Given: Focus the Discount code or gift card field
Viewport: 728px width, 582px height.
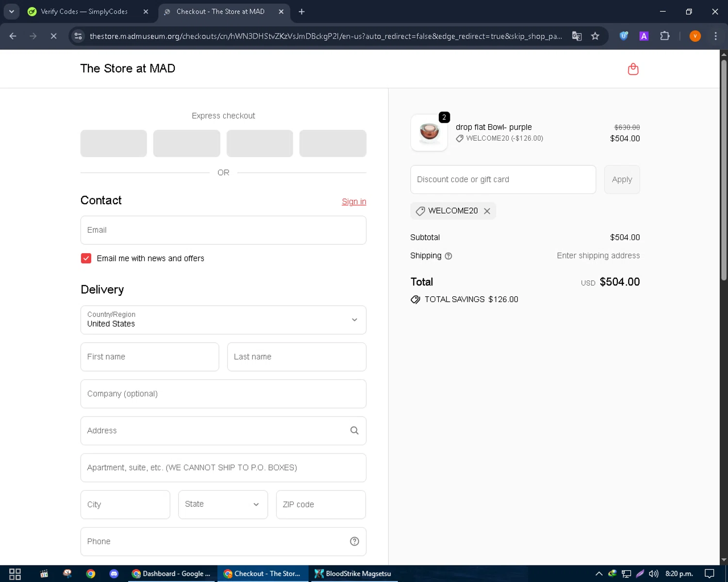Looking at the screenshot, I should click(503, 179).
